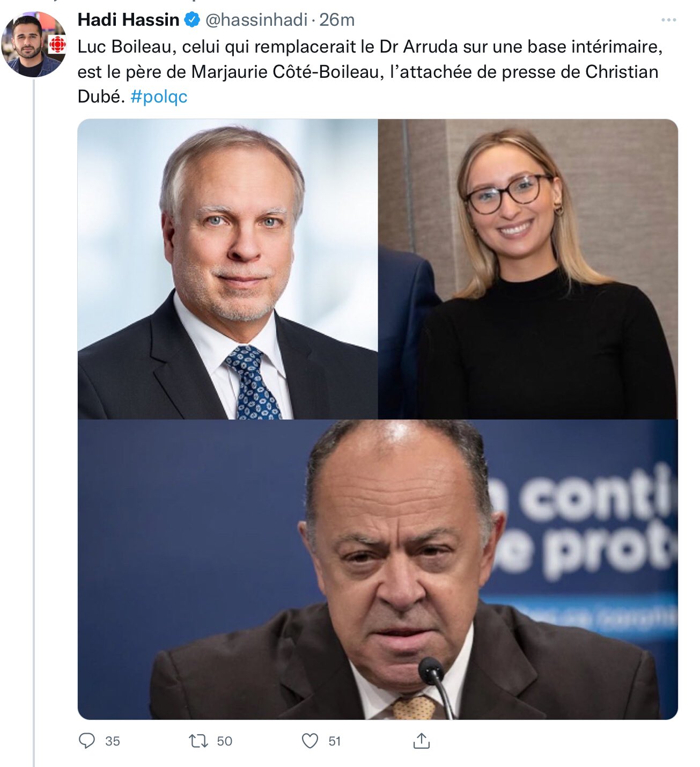Screen dimensions: 700x767
Task: Click the 51 likes count
Action: click(335, 741)
